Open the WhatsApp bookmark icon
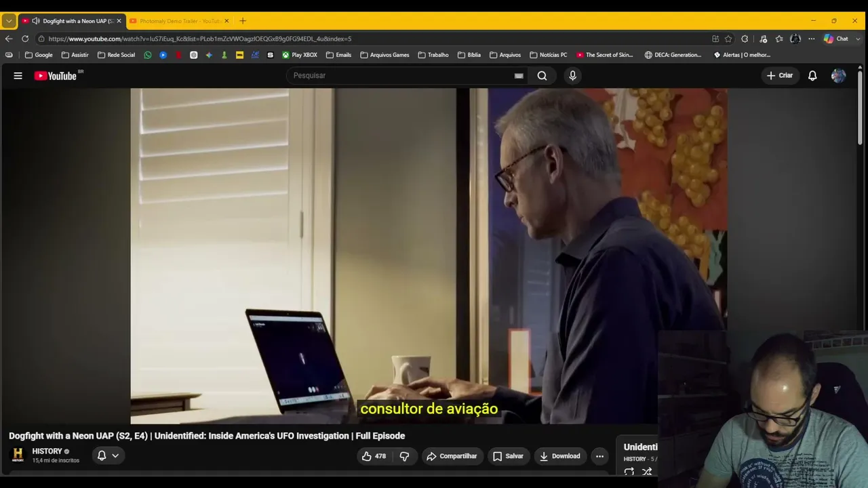 [x=148, y=55]
